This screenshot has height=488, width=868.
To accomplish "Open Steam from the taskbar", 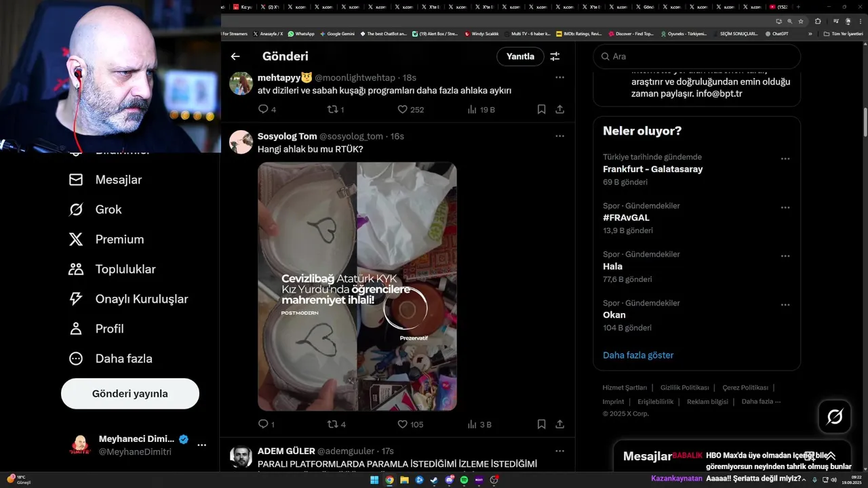I will click(x=434, y=480).
